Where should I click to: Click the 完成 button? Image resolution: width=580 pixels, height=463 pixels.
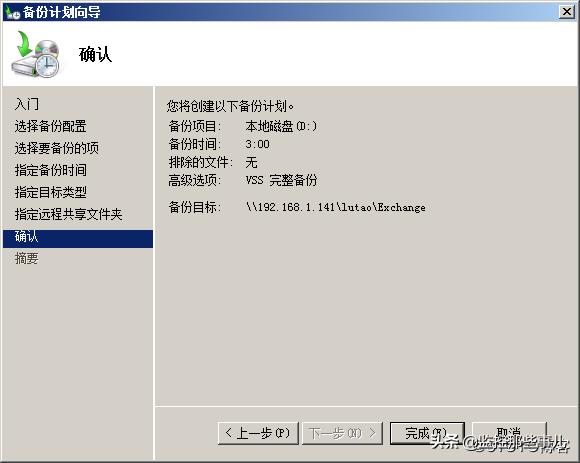pos(427,433)
